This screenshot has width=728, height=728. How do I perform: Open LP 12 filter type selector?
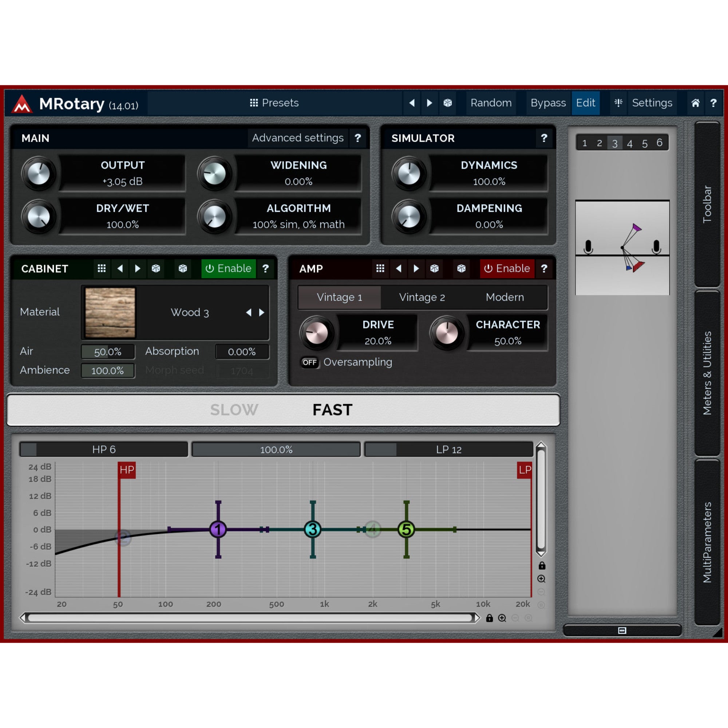[x=449, y=449]
